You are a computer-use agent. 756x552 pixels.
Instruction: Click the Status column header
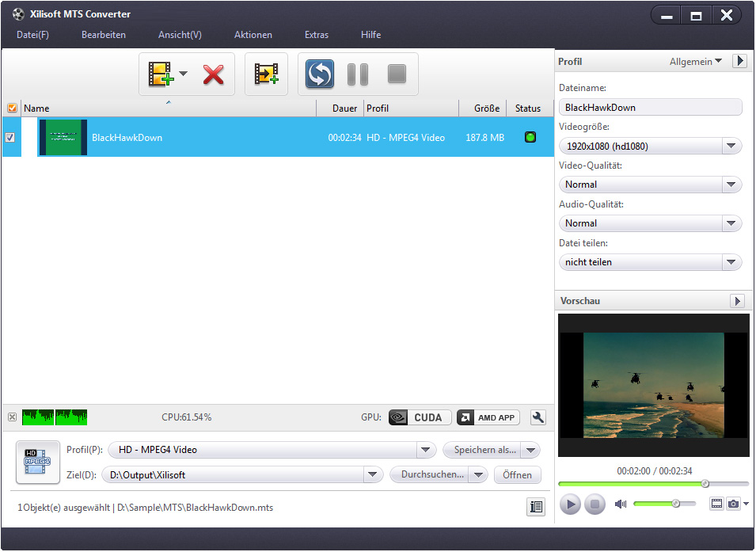(529, 108)
